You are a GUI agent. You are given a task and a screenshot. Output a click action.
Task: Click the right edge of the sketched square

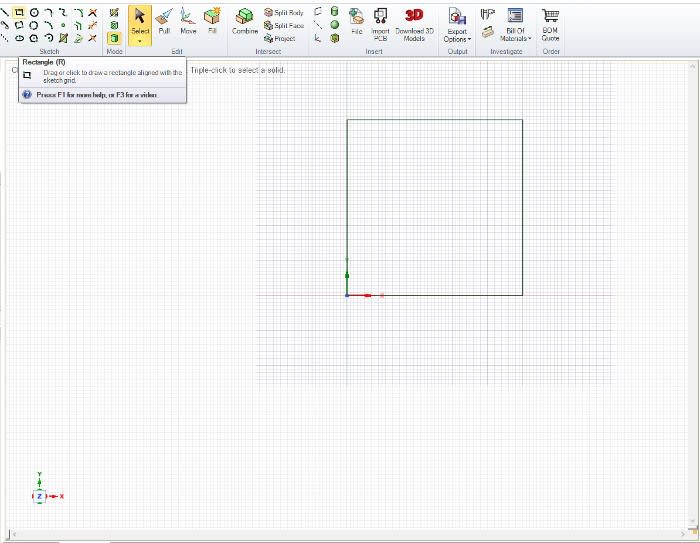(x=522, y=207)
